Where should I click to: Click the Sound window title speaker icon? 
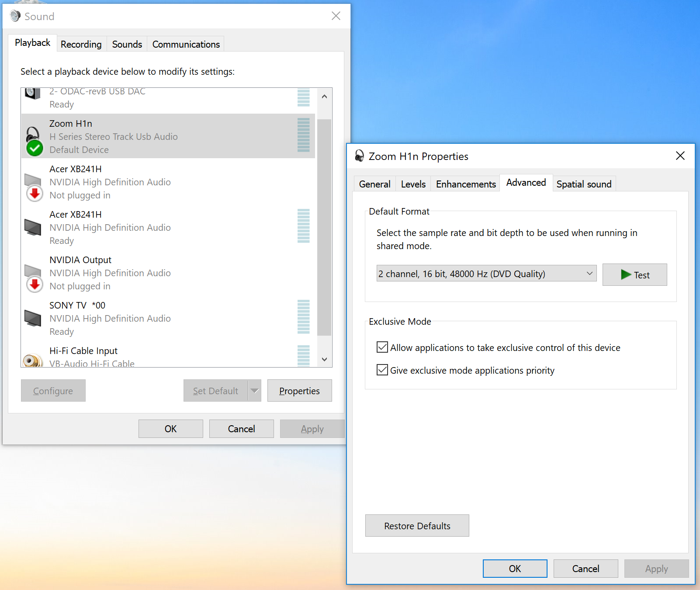tap(15, 16)
